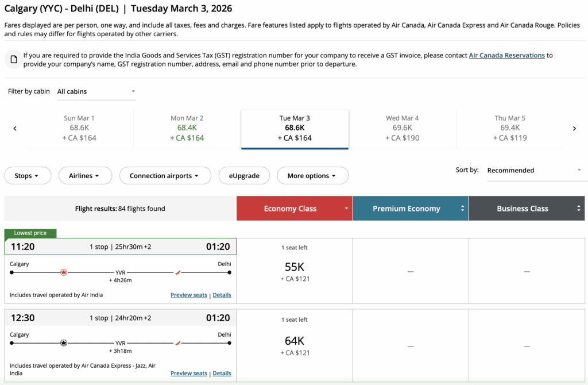Screen dimensions: 588x385
Task: Click the eUpgrade filter button
Action: tap(244, 176)
